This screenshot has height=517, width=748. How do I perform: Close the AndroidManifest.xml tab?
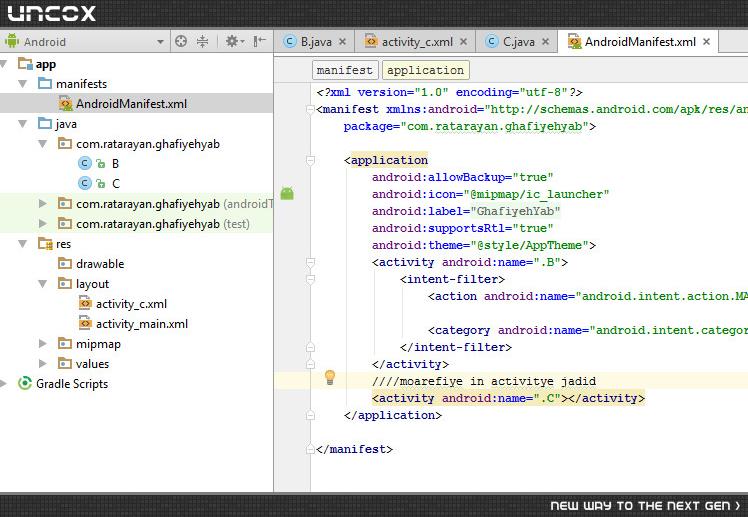(706, 42)
